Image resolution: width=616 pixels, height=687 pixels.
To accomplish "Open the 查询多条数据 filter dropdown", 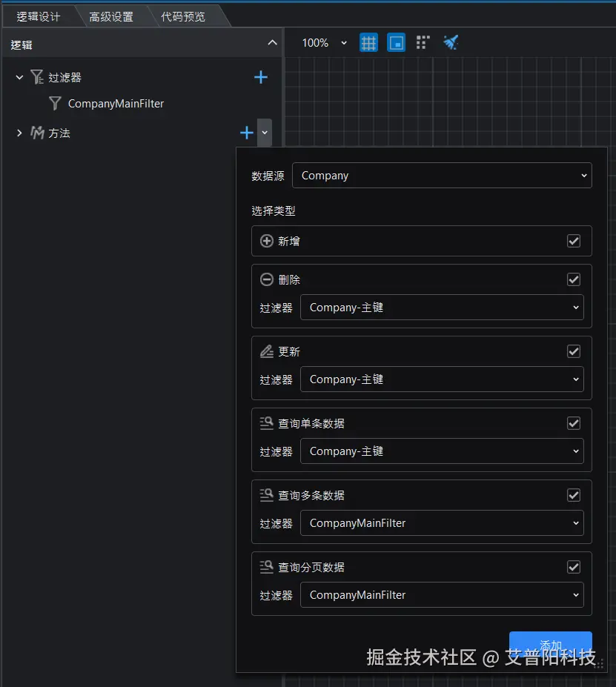I will coord(443,522).
